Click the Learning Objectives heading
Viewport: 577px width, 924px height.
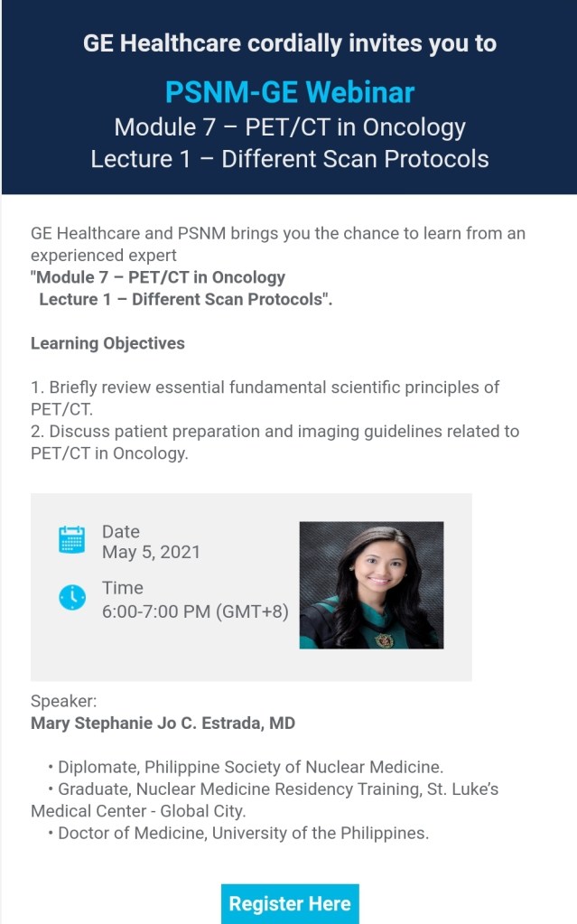pos(107,343)
